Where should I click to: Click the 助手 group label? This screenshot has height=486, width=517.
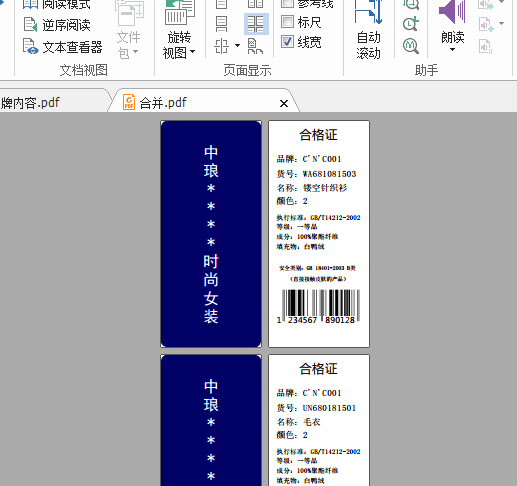426,70
